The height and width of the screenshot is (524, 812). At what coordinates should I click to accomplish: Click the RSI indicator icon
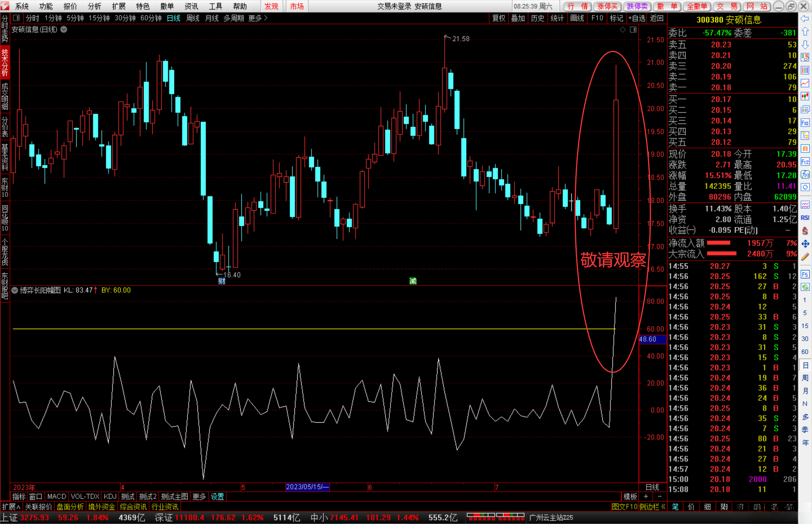805,218
